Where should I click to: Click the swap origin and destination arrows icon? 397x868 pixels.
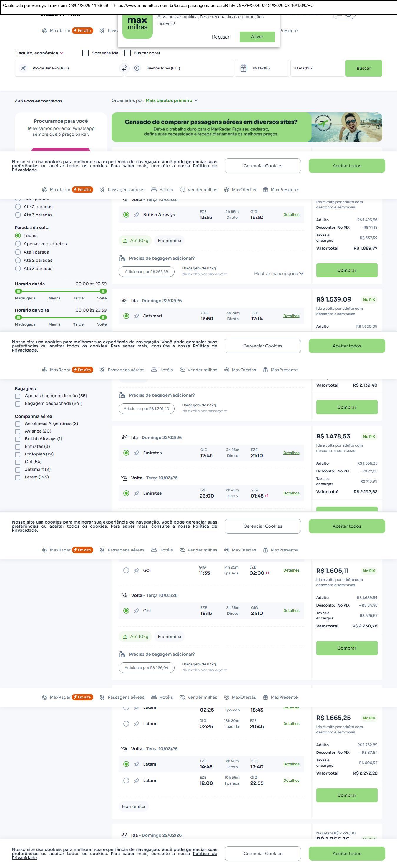point(124,68)
